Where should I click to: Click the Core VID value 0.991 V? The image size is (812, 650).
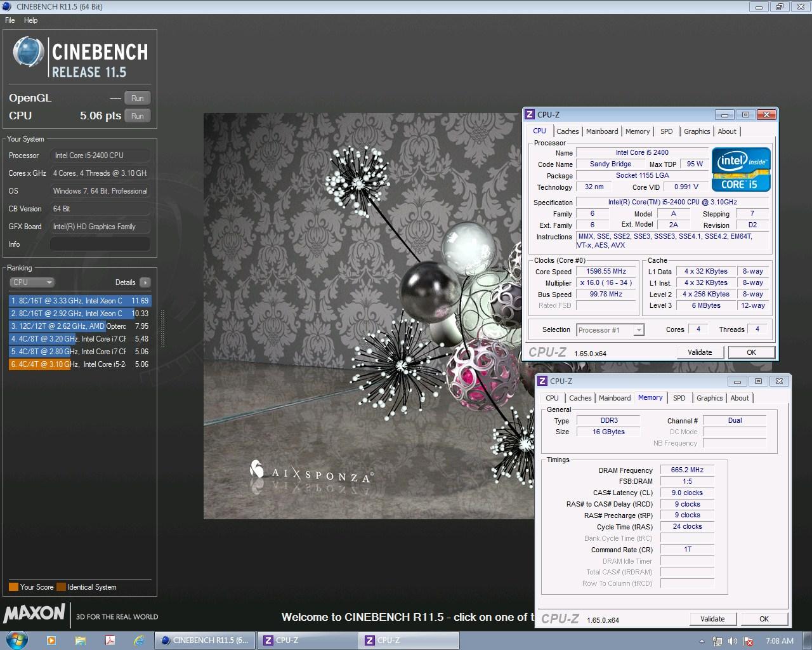(x=686, y=187)
